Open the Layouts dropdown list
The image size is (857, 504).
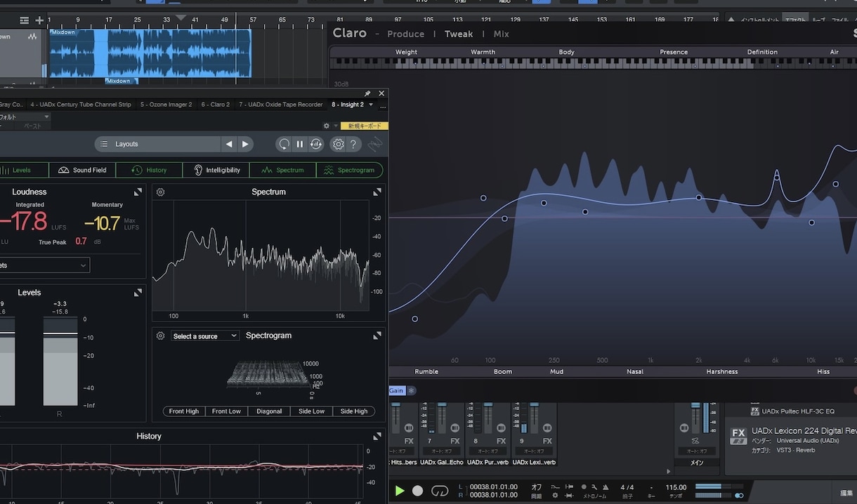158,144
